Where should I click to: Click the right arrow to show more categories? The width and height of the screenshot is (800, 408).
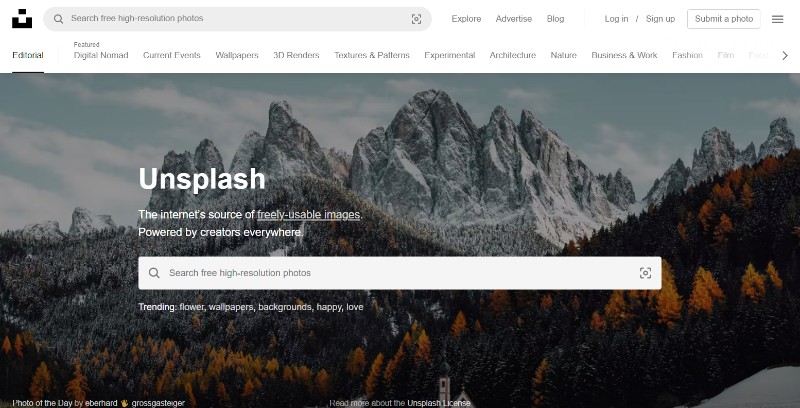coord(785,56)
